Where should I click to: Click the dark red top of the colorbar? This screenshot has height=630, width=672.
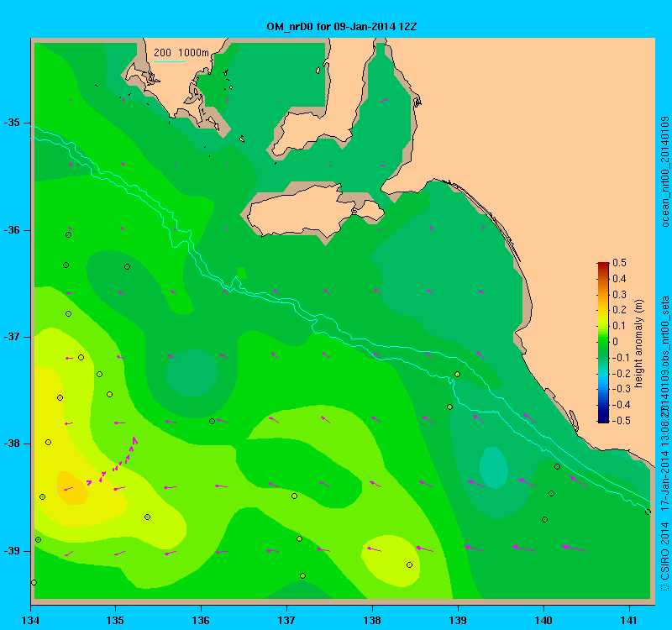[603, 265]
